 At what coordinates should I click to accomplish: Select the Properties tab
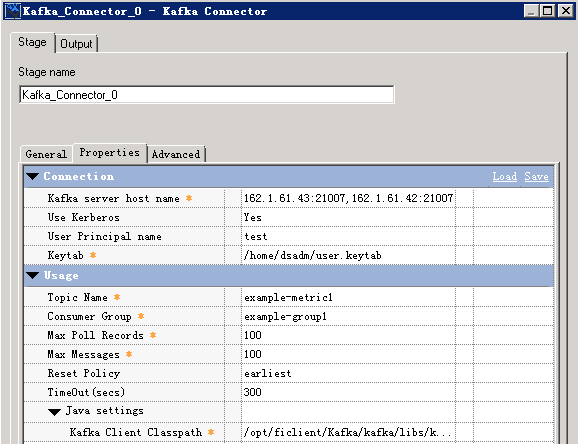click(x=109, y=152)
